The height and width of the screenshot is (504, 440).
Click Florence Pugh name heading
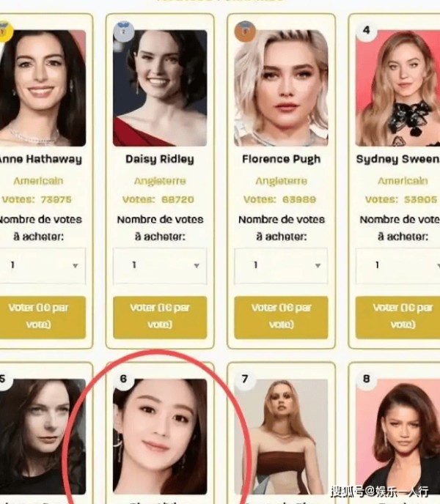click(x=282, y=159)
